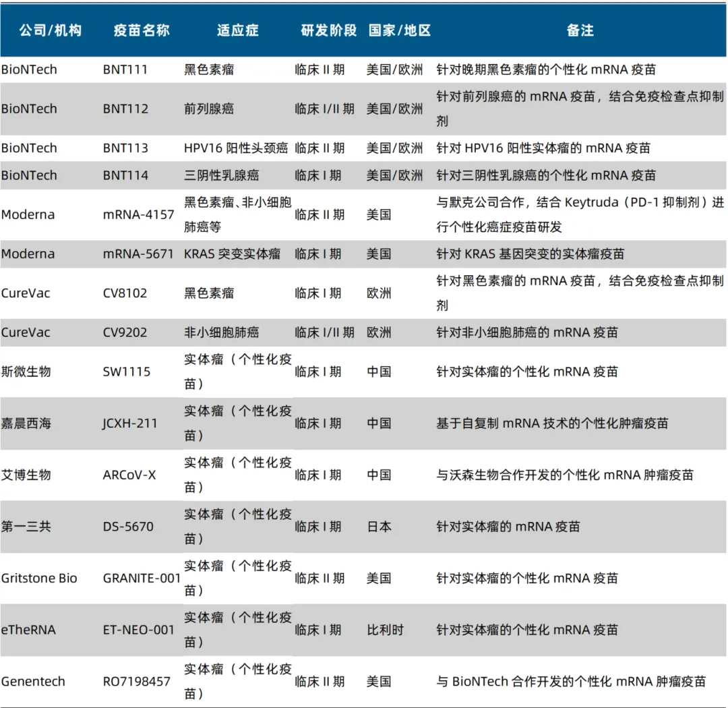Click the mRNA-5671 cell

click(x=138, y=254)
